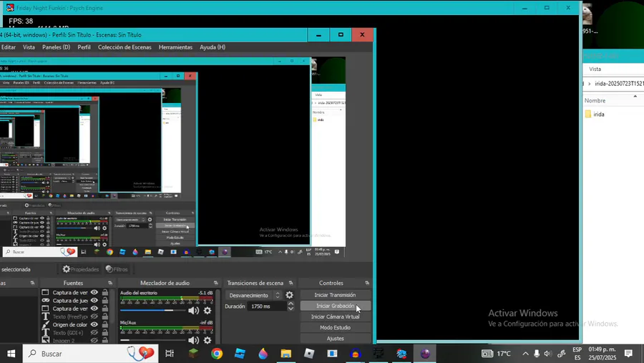This screenshot has width=644, height=363.
Task: Open the Mic/Aux gear settings
Action: (208, 340)
